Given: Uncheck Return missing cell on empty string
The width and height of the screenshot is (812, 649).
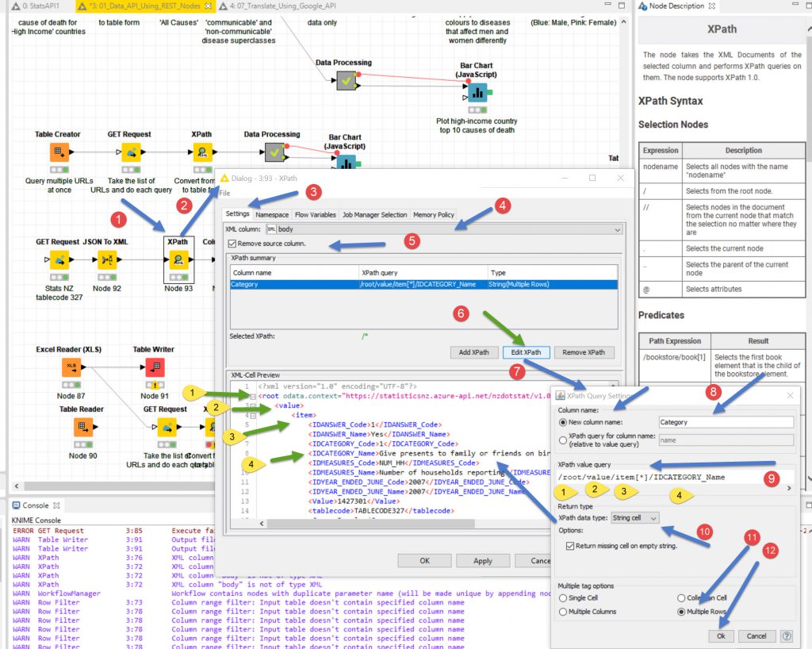Looking at the screenshot, I should coord(571,546).
